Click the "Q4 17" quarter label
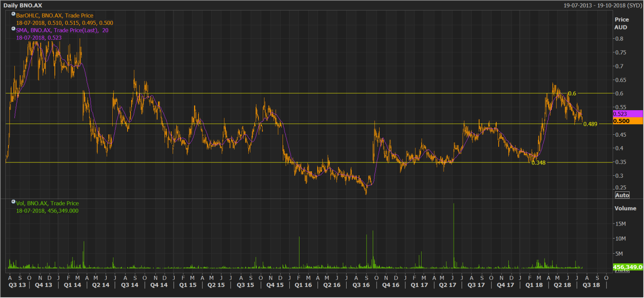Image resolution: width=644 pixels, height=298 pixels. pos(506,285)
